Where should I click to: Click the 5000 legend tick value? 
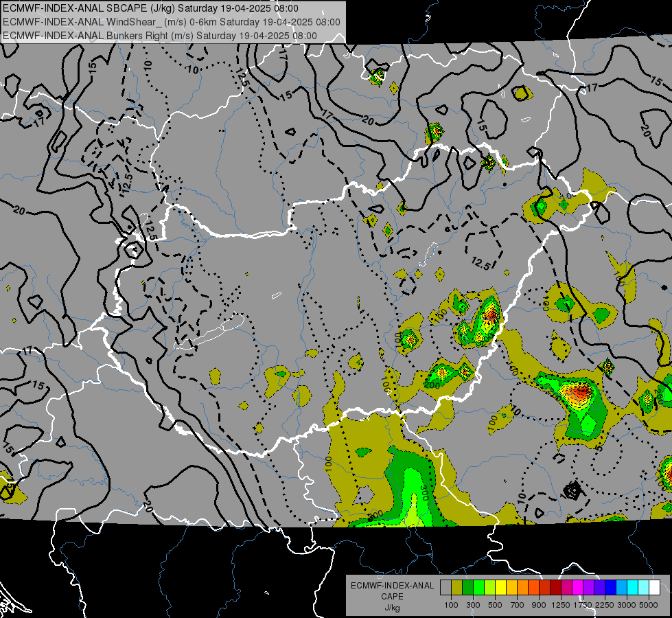(649, 605)
